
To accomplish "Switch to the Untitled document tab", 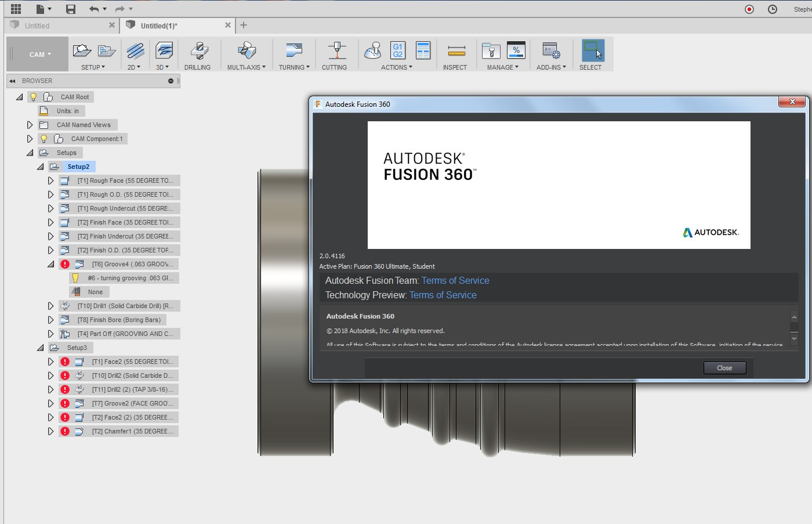I will click(37, 26).
